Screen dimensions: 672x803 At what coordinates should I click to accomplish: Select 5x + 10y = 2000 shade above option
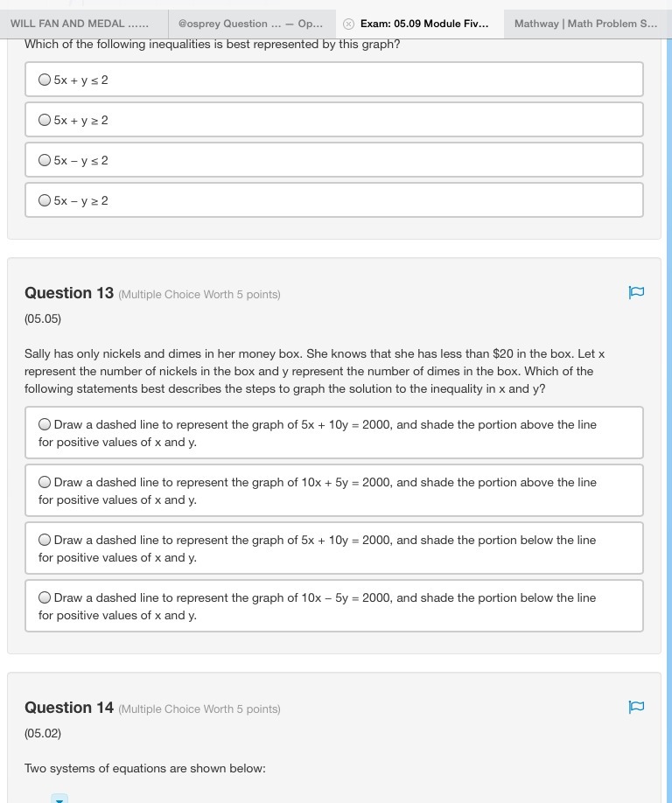pos(45,424)
